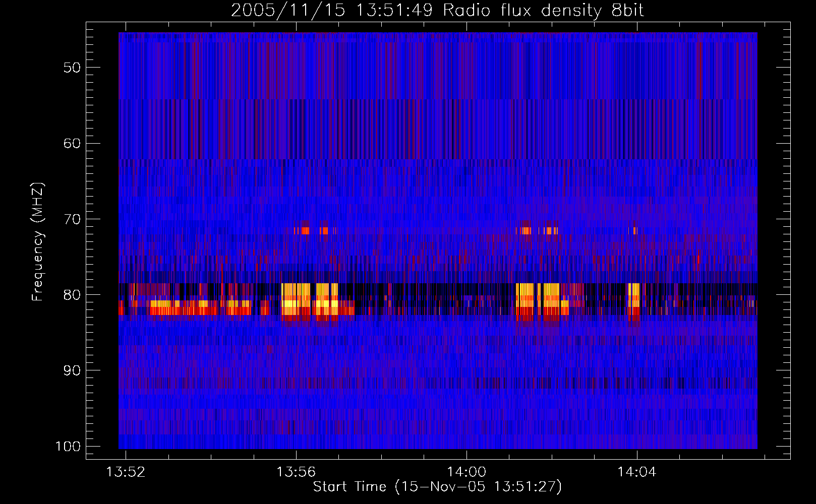Click the 14:04 time tick label
Screen dimensions: 816x504
pyautogui.click(x=637, y=472)
